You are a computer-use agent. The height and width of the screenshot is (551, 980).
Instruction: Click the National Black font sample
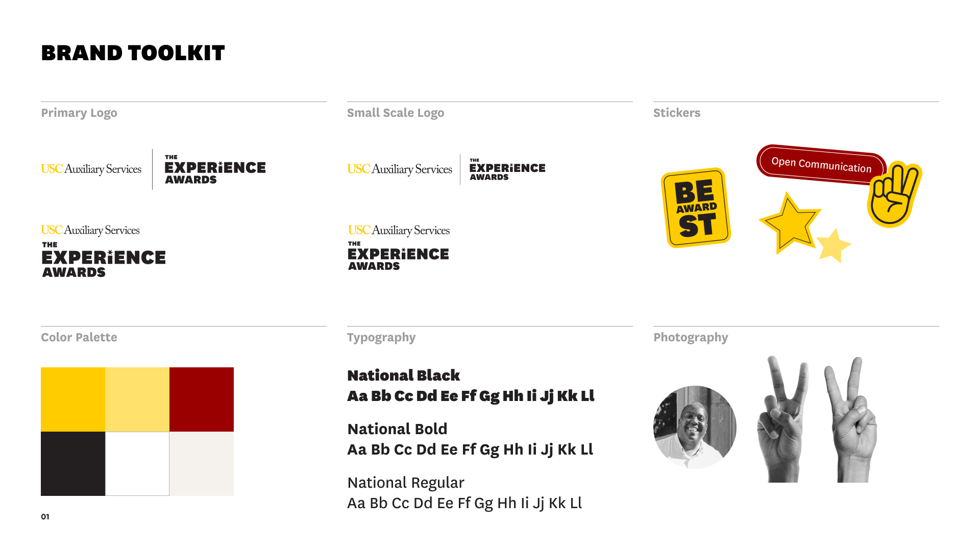(x=470, y=386)
